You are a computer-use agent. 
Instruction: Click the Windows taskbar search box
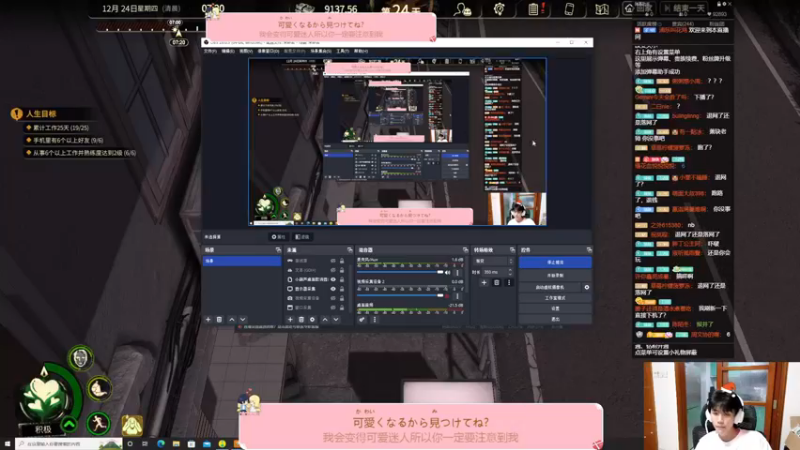pyautogui.click(x=68, y=444)
